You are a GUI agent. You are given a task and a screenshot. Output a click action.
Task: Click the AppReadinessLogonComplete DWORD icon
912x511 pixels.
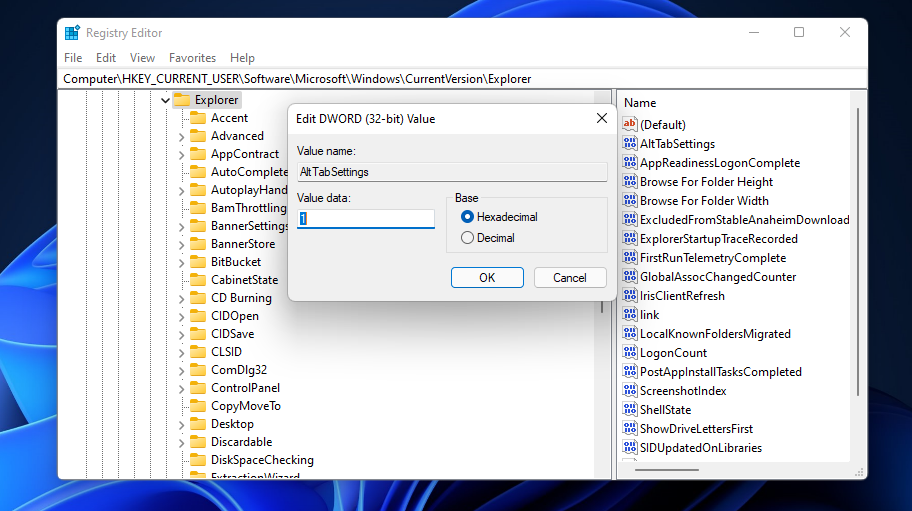pyautogui.click(x=629, y=162)
